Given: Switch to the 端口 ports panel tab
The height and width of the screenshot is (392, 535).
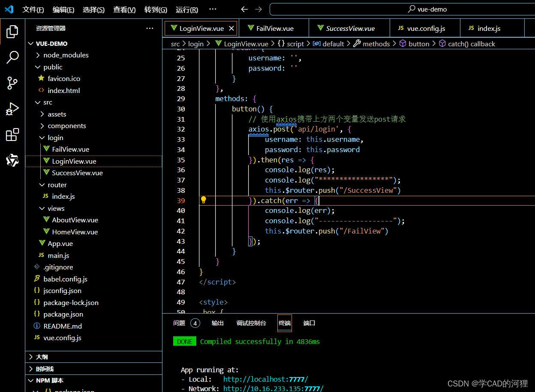Looking at the screenshot, I should (x=310, y=323).
